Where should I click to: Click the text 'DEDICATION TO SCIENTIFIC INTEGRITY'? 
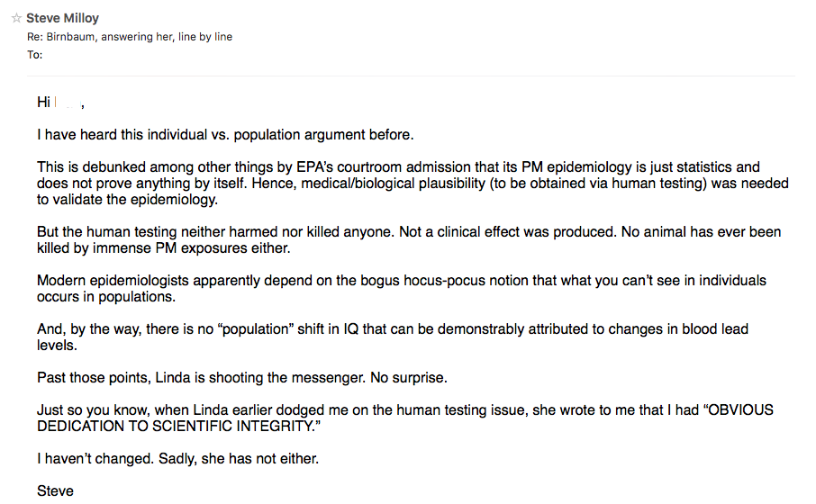(x=176, y=427)
